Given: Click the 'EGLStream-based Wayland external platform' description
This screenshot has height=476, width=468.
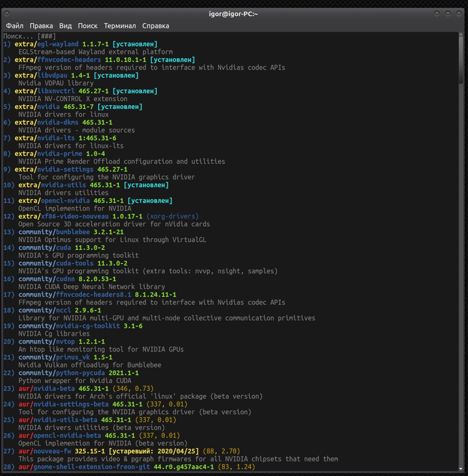Looking at the screenshot, I should [x=96, y=52].
